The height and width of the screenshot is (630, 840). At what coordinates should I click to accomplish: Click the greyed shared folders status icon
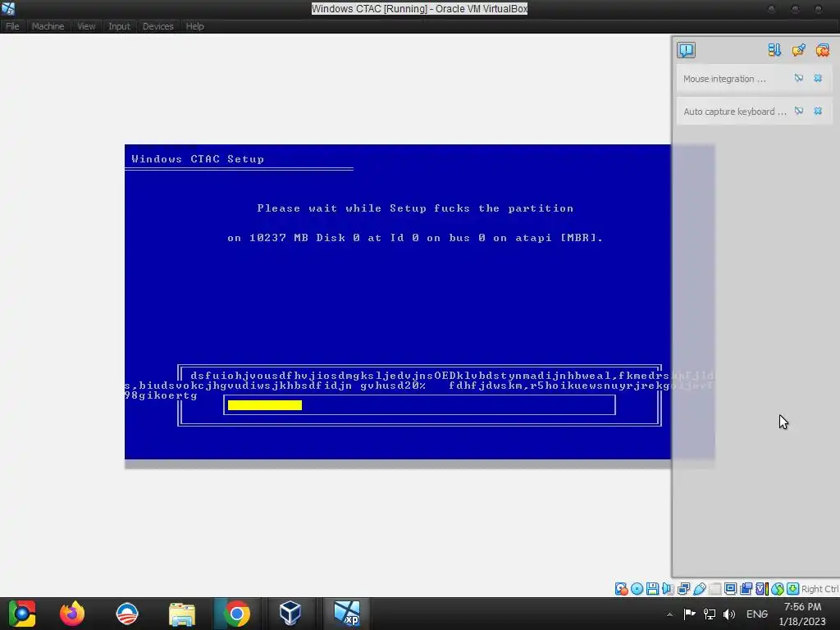point(714,589)
